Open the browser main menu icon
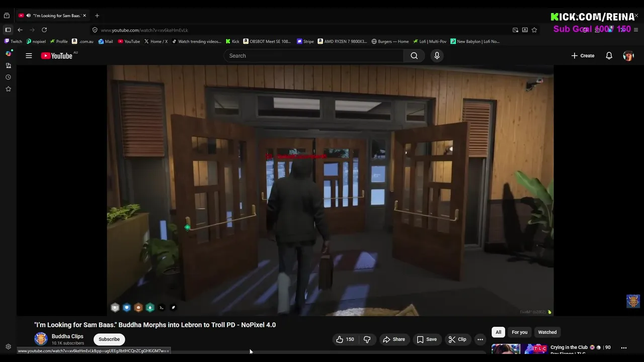644x362 pixels. point(636,30)
